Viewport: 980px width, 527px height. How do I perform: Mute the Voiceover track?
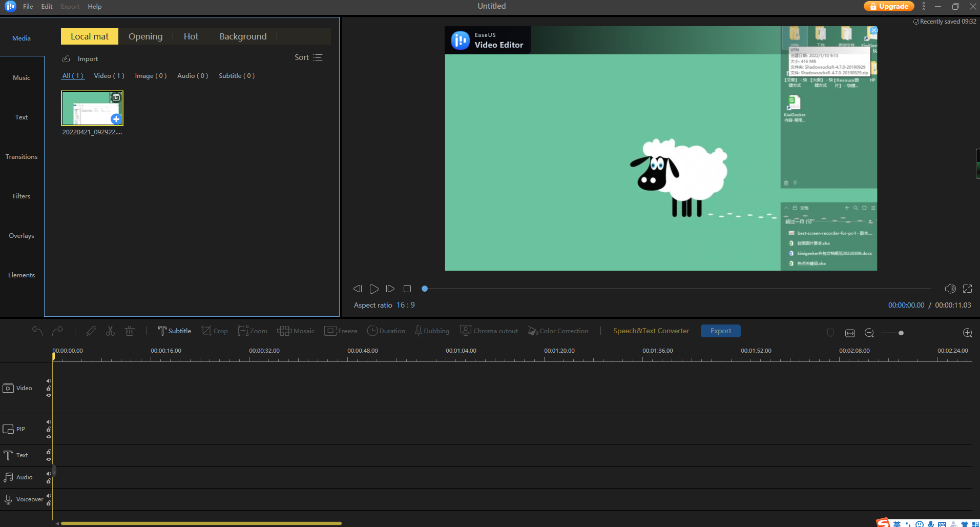[x=49, y=496]
